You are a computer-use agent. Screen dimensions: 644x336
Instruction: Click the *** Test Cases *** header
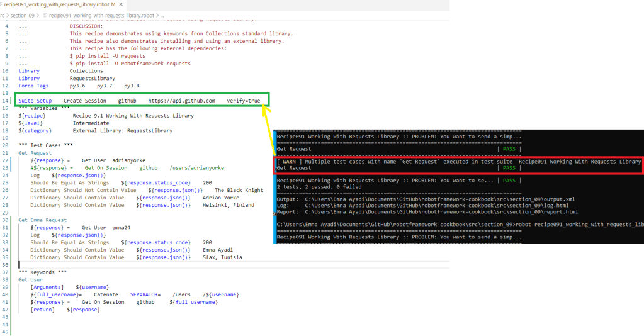45,145
